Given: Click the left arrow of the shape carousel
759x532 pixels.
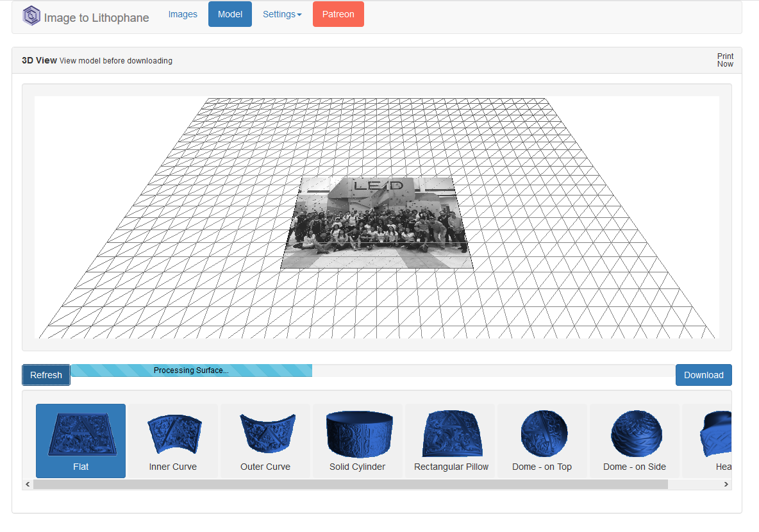Looking at the screenshot, I should 27,484.
